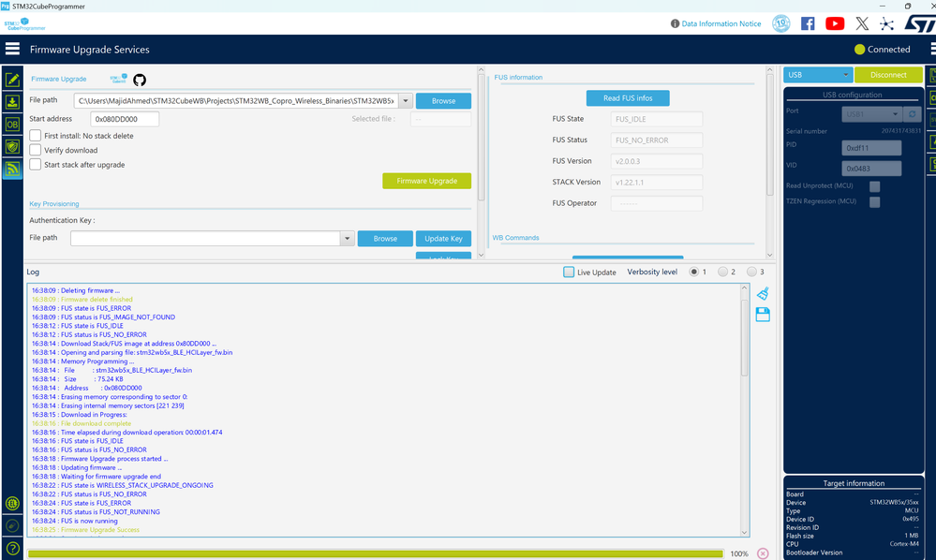Click the VID value field
936x560 pixels.
[871, 169]
